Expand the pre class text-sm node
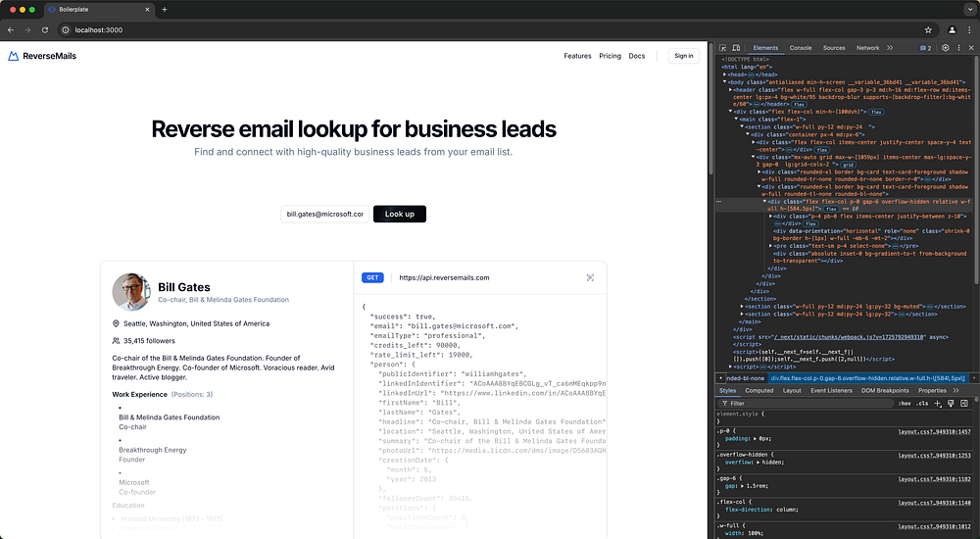The image size is (980, 539). tap(770, 246)
